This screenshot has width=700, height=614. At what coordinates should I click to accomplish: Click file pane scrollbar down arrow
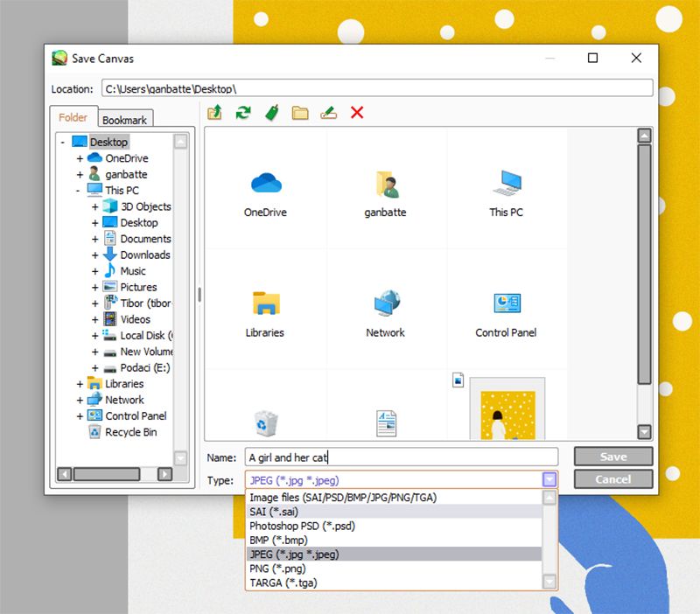coord(644,431)
